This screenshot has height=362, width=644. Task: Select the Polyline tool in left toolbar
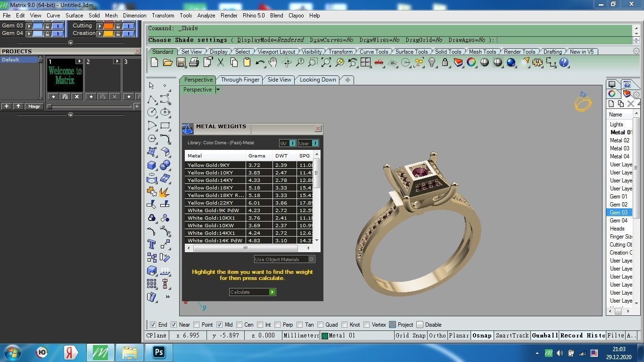tap(151, 99)
